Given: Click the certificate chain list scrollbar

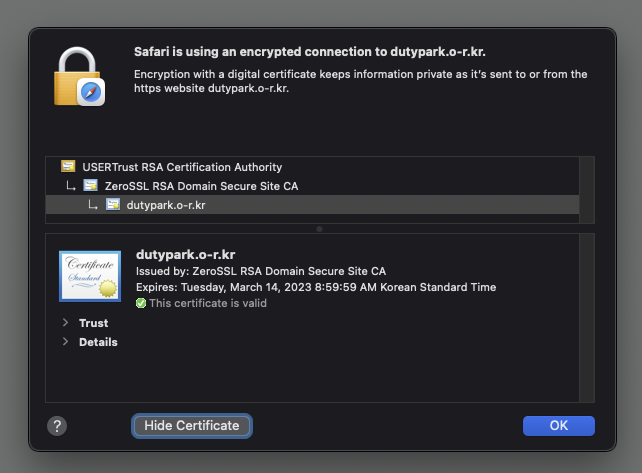Looking at the screenshot, I should (x=587, y=190).
